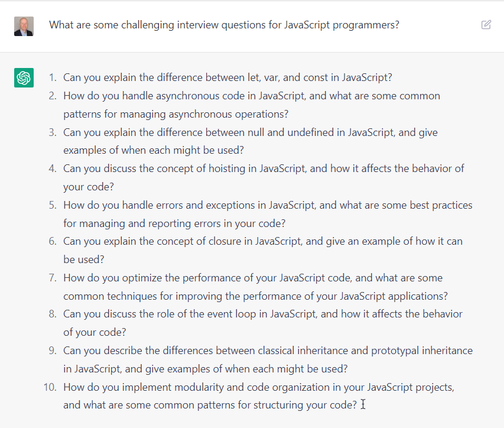Image resolution: width=504 pixels, height=428 pixels.
Task: Click the text 'patterns for managing asynchronous operations?'
Action: 176,114
